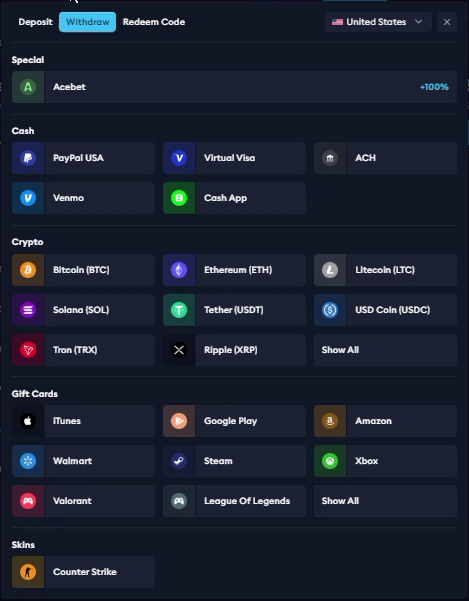This screenshot has height=601, width=469.
Task: Select Venmo as payout method
Action: click(83, 198)
